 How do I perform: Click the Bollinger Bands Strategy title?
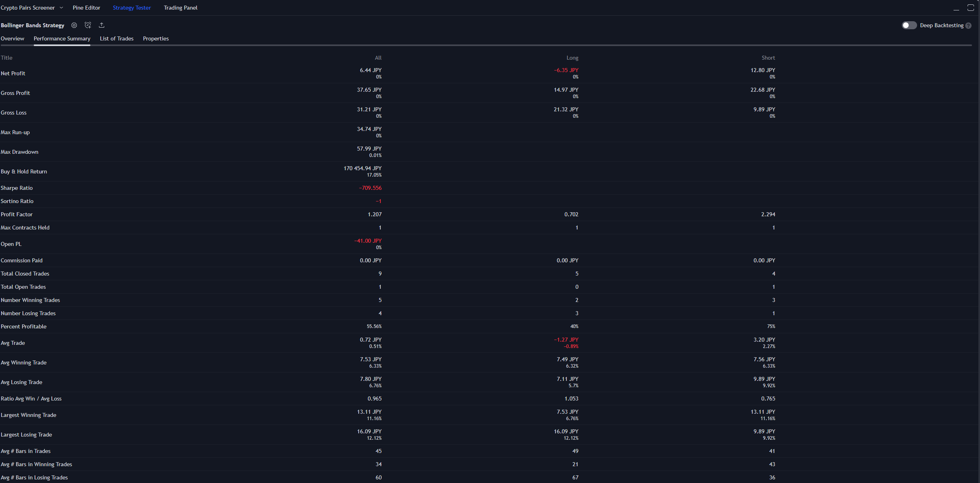pos(32,25)
